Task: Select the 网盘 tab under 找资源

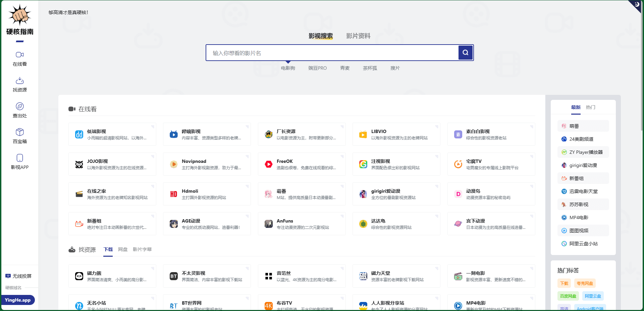Action: 123,249
